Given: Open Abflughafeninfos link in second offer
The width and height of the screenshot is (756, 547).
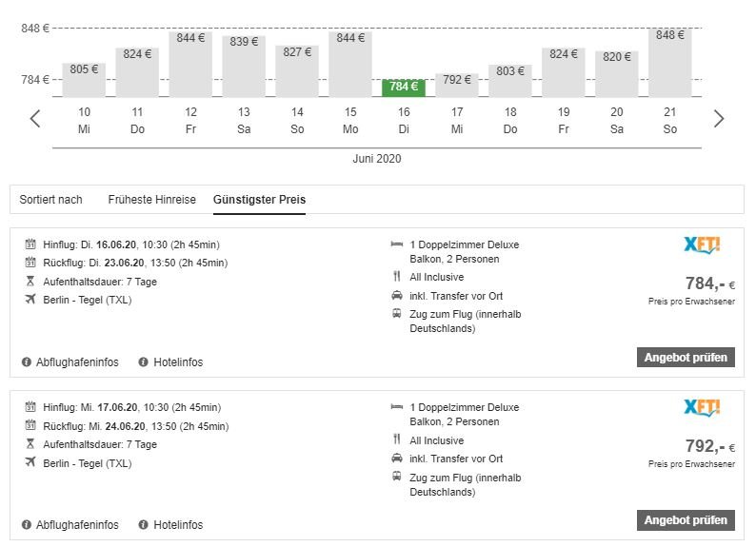Looking at the screenshot, I should pyautogui.click(x=77, y=525).
